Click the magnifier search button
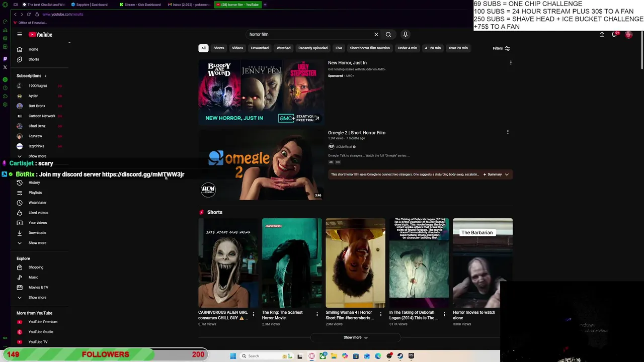This screenshot has height=362, width=644. pos(388,35)
